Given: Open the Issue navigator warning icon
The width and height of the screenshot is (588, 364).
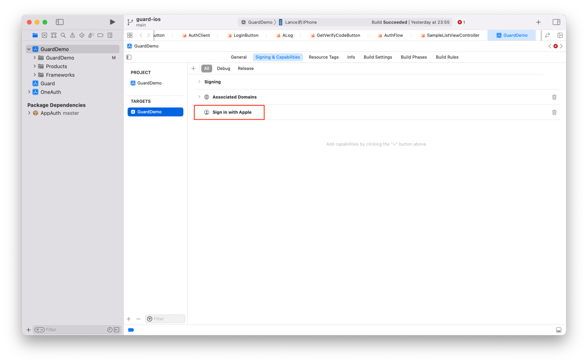Looking at the screenshot, I should (x=72, y=35).
